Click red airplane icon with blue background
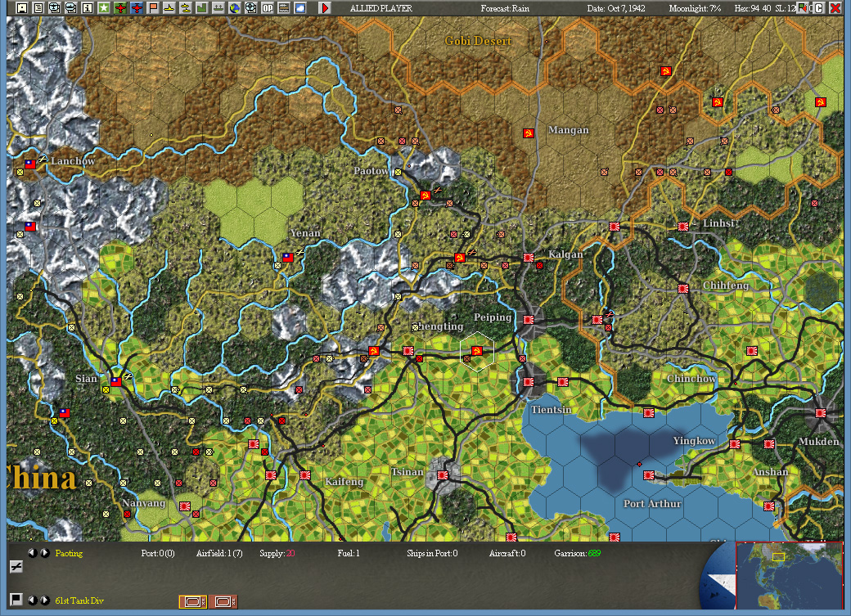 pos(136,8)
